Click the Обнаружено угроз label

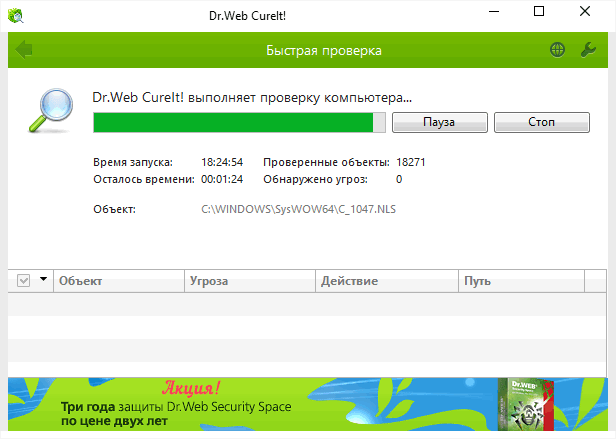tap(315, 180)
